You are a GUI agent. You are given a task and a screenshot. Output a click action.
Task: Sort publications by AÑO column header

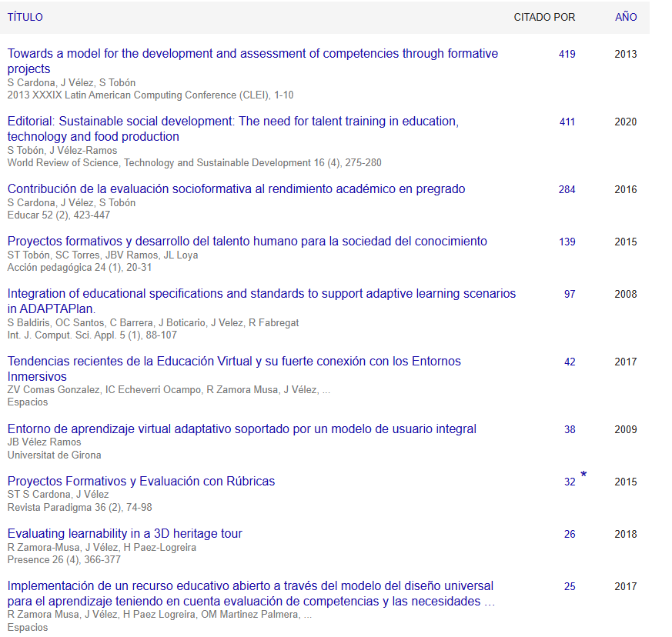coord(626,17)
